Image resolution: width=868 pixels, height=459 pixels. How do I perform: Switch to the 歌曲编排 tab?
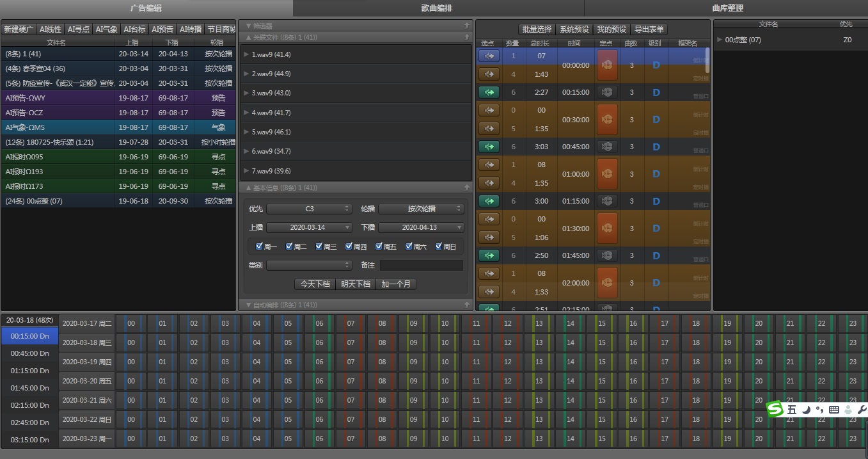[x=438, y=8]
